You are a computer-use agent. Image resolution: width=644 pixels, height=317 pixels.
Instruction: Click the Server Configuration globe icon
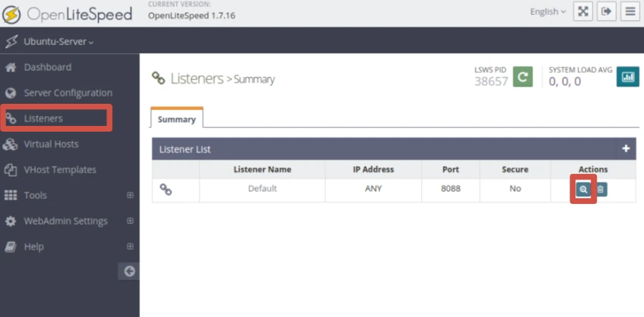pos(11,93)
